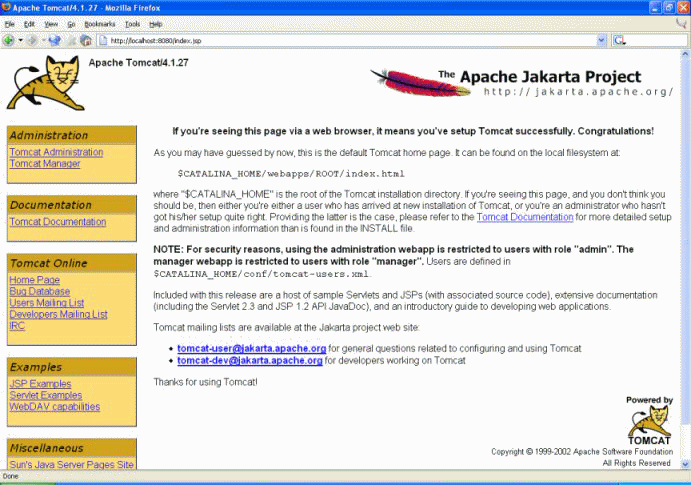Follow the Tomcat Documentation link in the paragraph
Viewport: 691px width, 485px height.
[524, 217]
